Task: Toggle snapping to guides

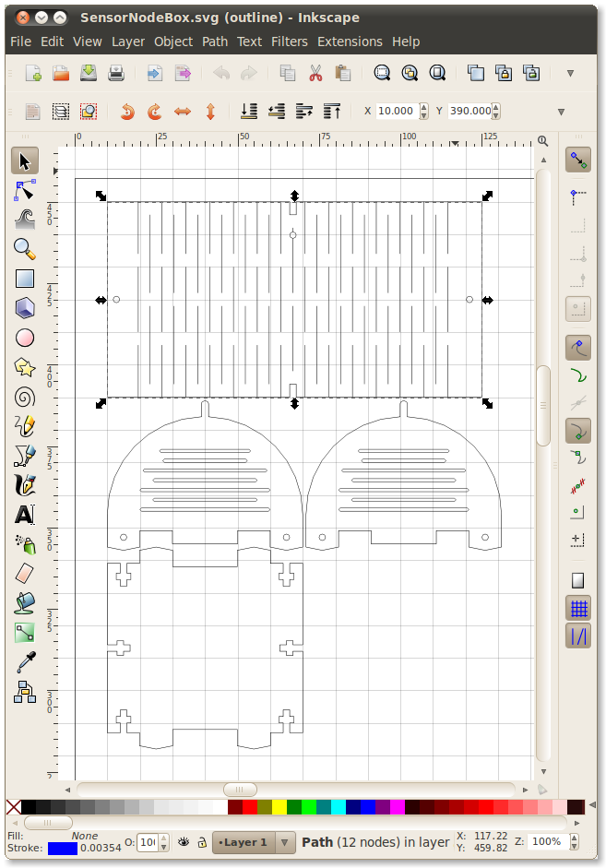Action: tap(578, 636)
